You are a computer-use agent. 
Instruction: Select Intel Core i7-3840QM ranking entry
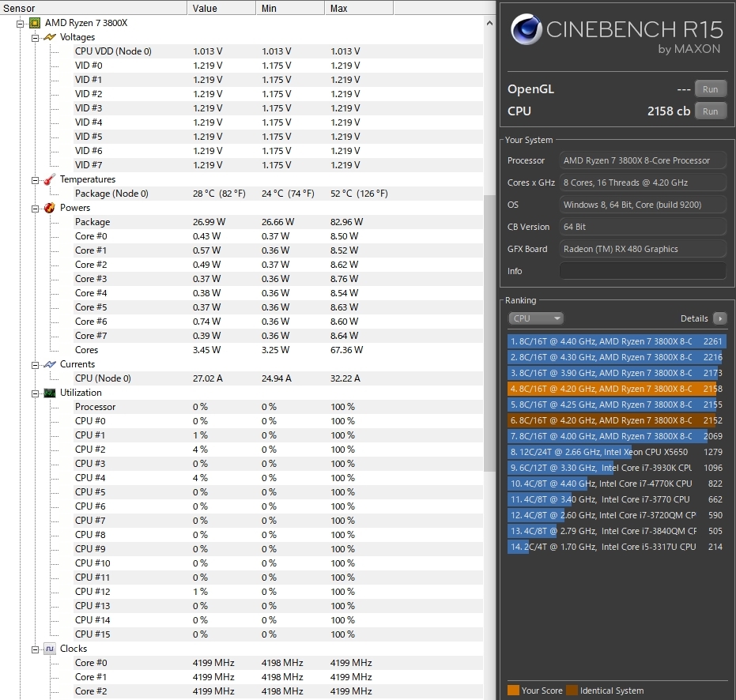617,531
